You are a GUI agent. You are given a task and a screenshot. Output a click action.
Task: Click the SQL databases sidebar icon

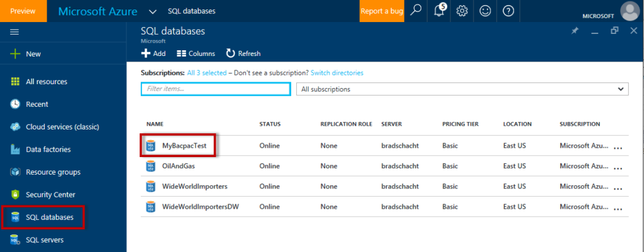15,217
